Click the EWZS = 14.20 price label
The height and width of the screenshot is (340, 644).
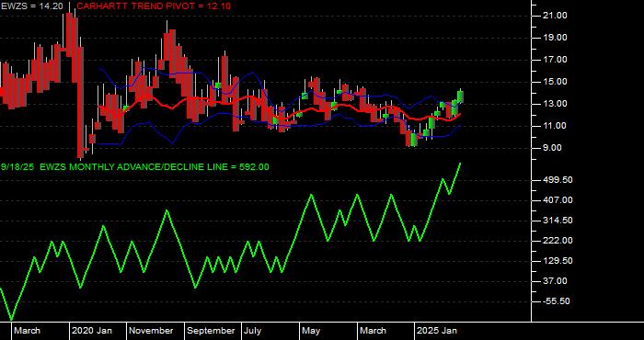pyautogui.click(x=31, y=6)
